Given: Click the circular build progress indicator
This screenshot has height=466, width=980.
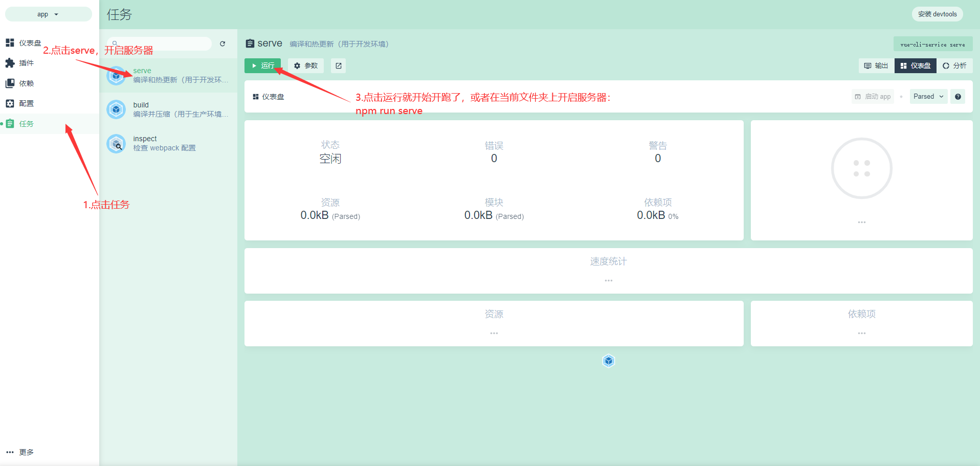Looking at the screenshot, I should click(x=862, y=168).
